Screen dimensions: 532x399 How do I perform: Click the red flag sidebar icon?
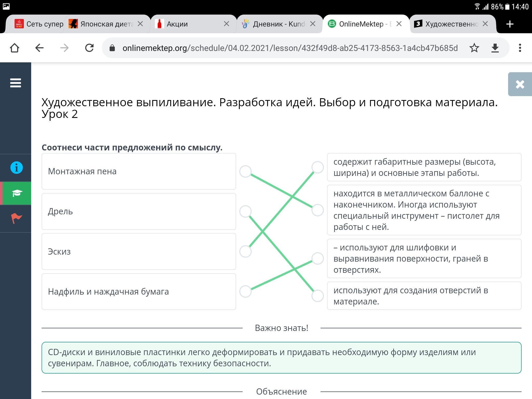pos(16,218)
